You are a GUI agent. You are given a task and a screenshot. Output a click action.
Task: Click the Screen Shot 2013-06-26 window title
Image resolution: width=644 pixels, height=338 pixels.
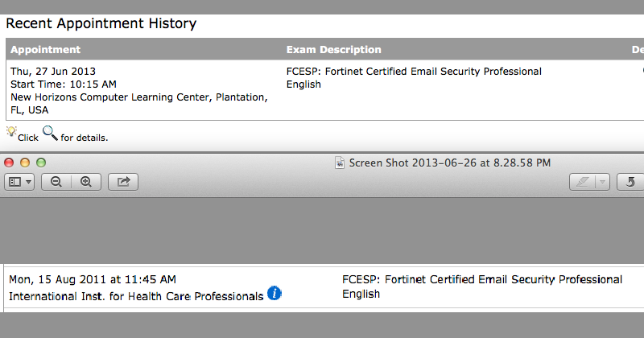click(x=449, y=163)
